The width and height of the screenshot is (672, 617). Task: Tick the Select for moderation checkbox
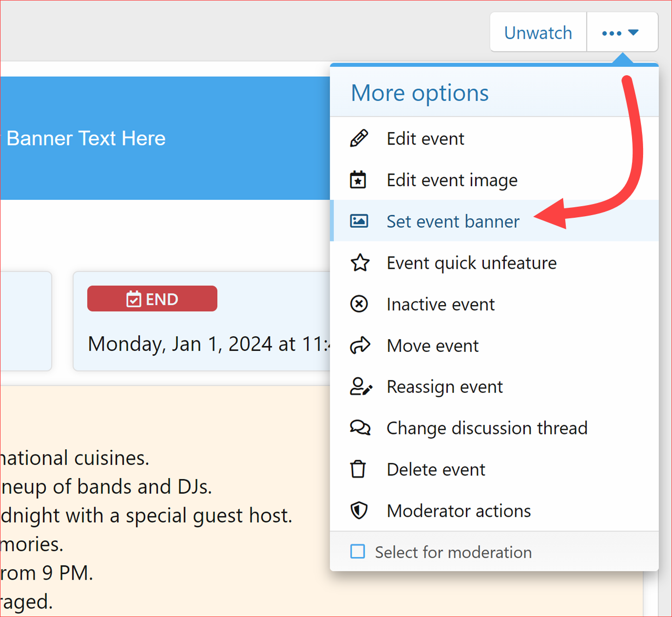[358, 551]
